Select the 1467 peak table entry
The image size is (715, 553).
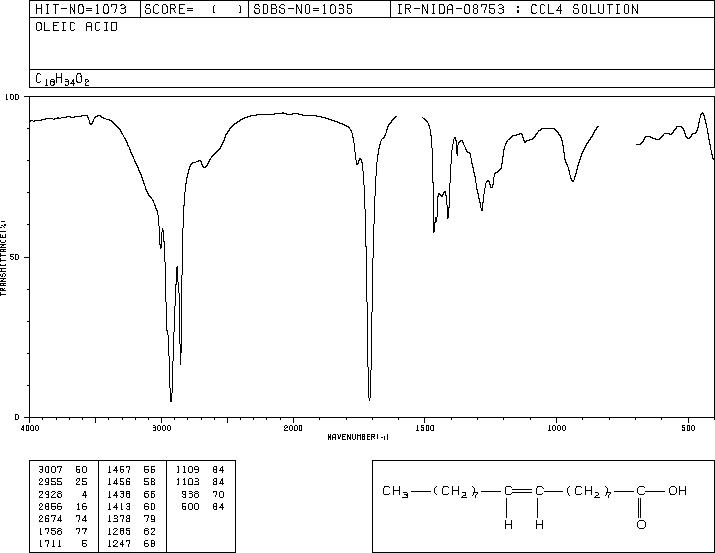[131, 470]
